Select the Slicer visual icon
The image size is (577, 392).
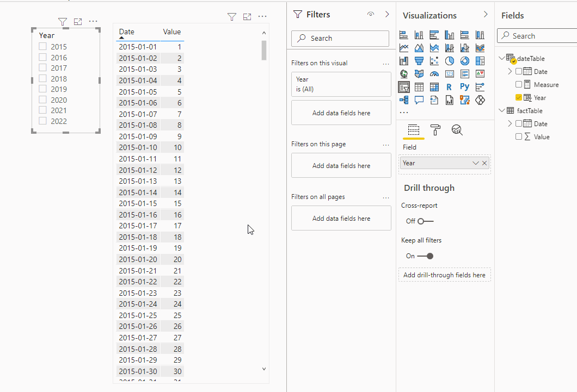(x=404, y=87)
